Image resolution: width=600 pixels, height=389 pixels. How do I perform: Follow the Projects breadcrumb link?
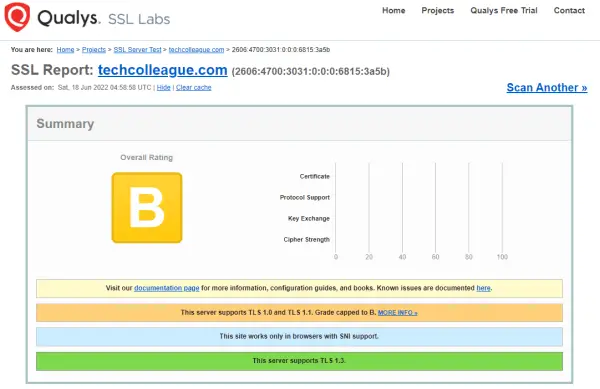click(94, 50)
